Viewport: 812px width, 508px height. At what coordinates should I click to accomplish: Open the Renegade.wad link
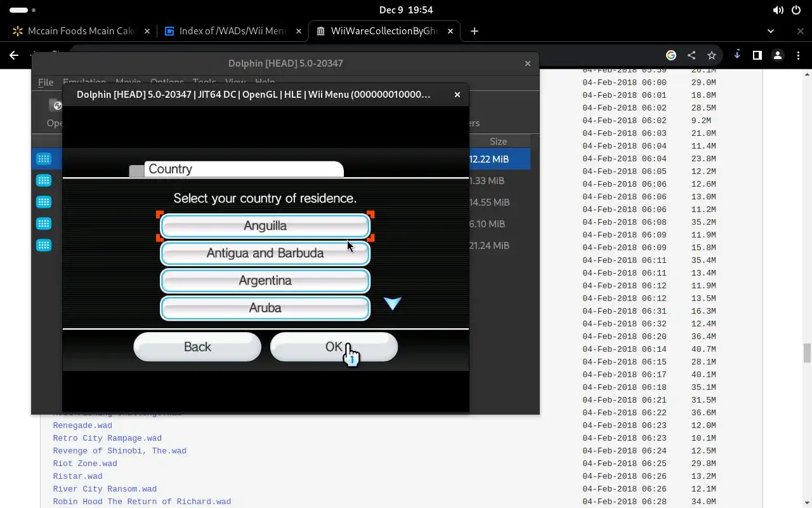(x=82, y=425)
